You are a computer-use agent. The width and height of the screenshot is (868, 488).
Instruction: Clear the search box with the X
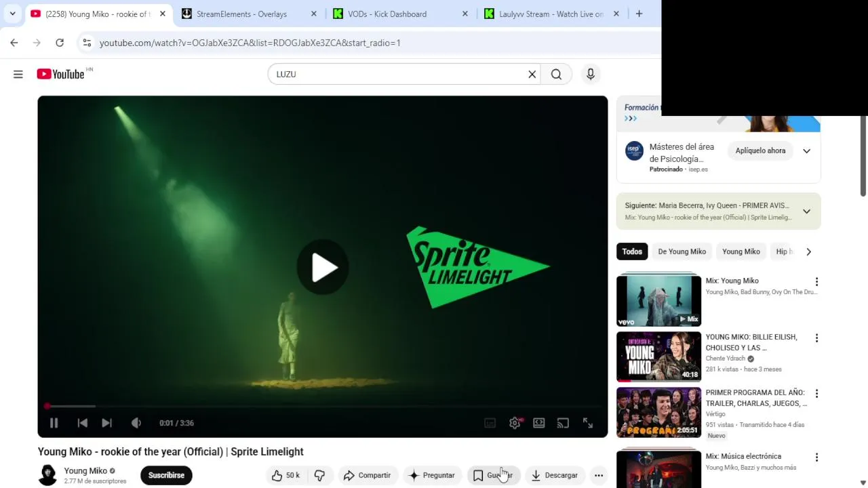click(532, 75)
